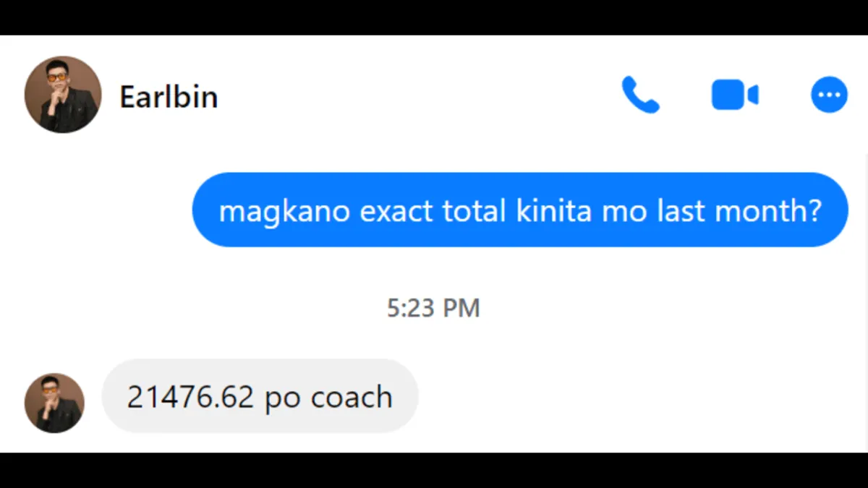Select the gray '21476.62 po coach' bubble
Screen dimensions: 868x488
click(260, 396)
